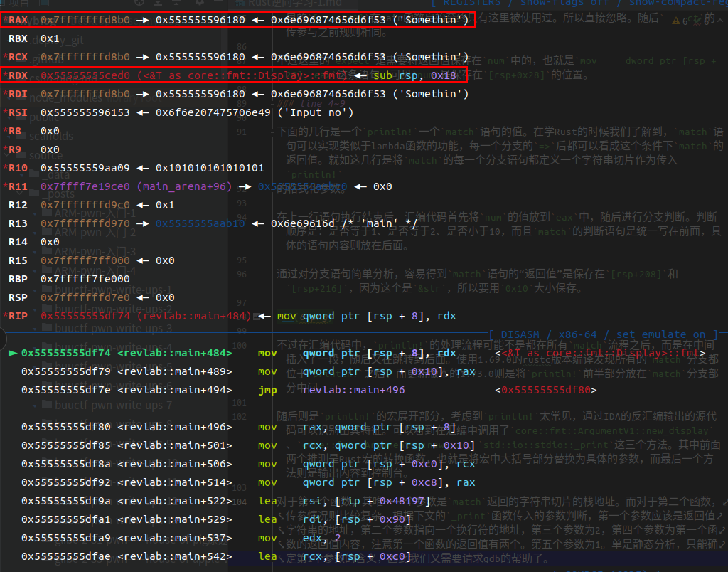728x572 pixels.
Task: Toggle show-flags off in the REGISTERS header
Action: pyautogui.click(x=556, y=3)
